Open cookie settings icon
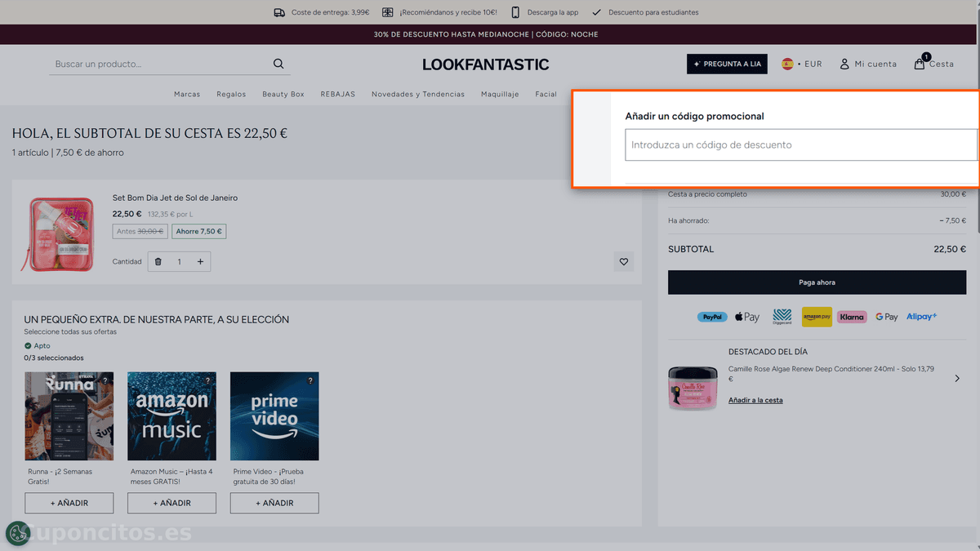 (x=17, y=534)
